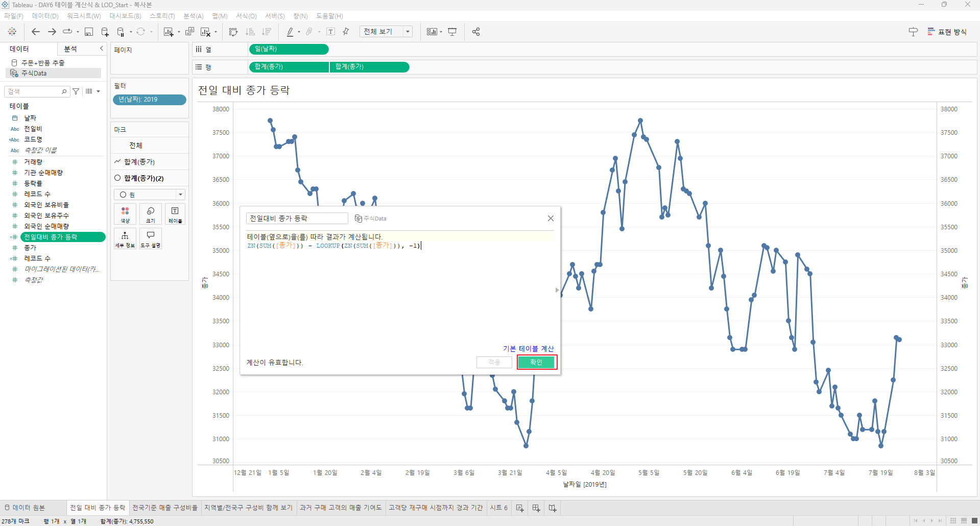The image size is (980, 526).
Task: Add a new data source
Action: (105, 32)
